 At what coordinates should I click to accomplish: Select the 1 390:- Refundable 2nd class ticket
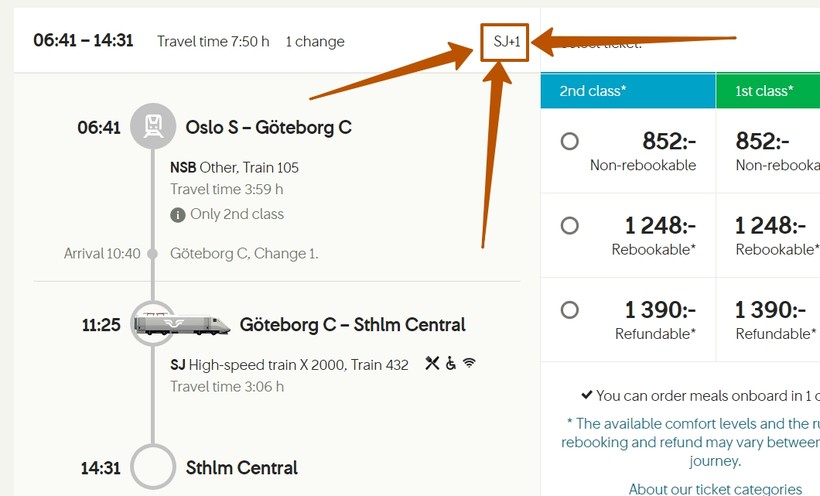(x=570, y=310)
